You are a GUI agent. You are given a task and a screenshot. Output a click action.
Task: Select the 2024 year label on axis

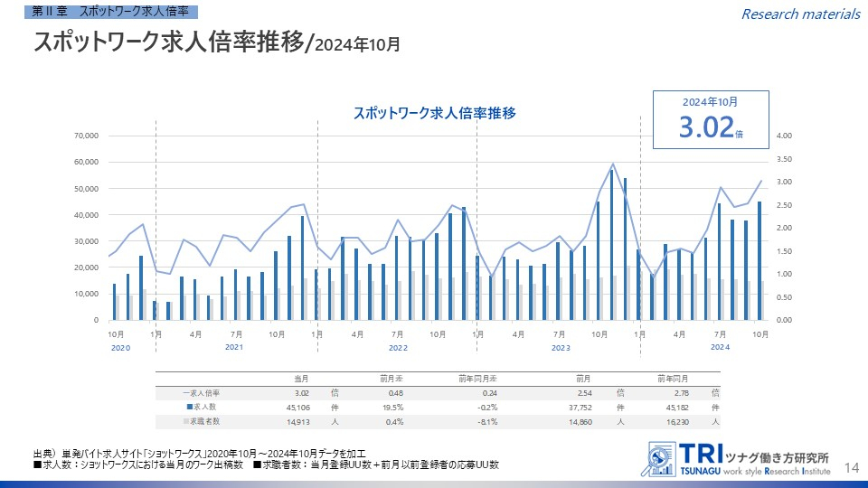tap(720, 347)
